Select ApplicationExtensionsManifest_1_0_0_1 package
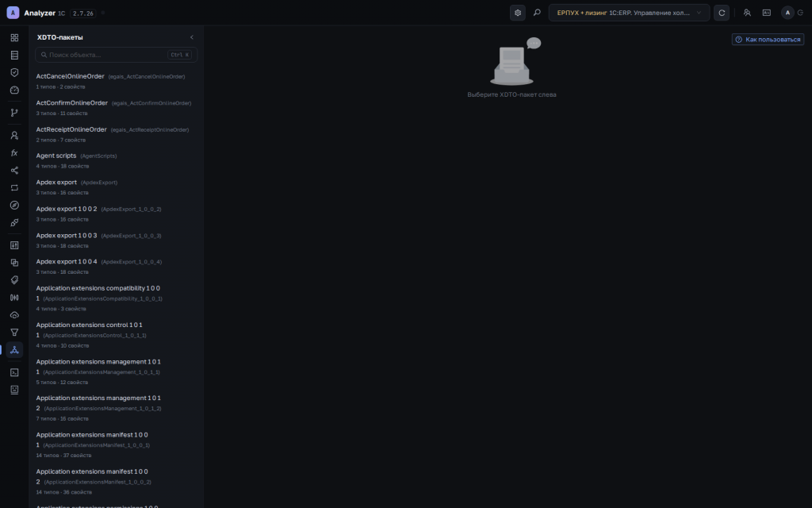 point(116,444)
